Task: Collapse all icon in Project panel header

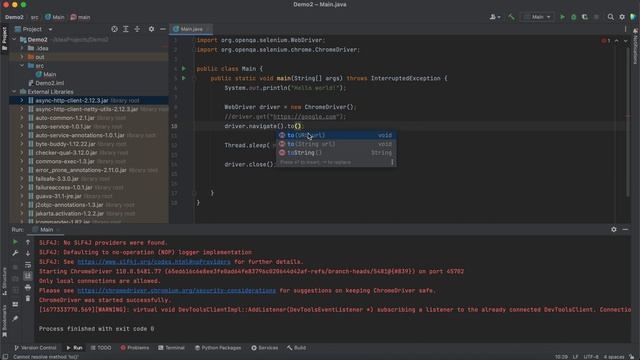Action: tap(137, 29)
